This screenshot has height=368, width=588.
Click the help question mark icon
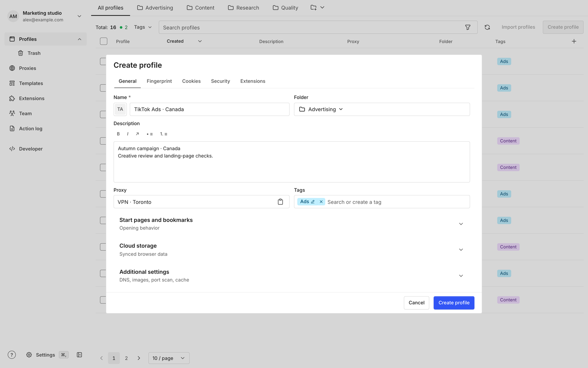pos(12,355)
